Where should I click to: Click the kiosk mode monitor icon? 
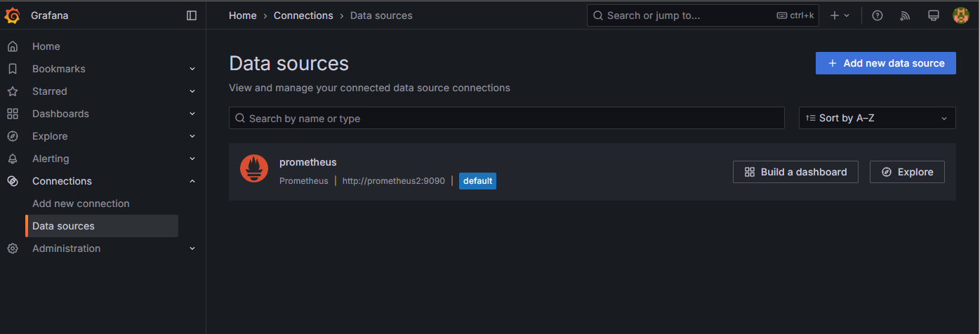click(933, 15)
